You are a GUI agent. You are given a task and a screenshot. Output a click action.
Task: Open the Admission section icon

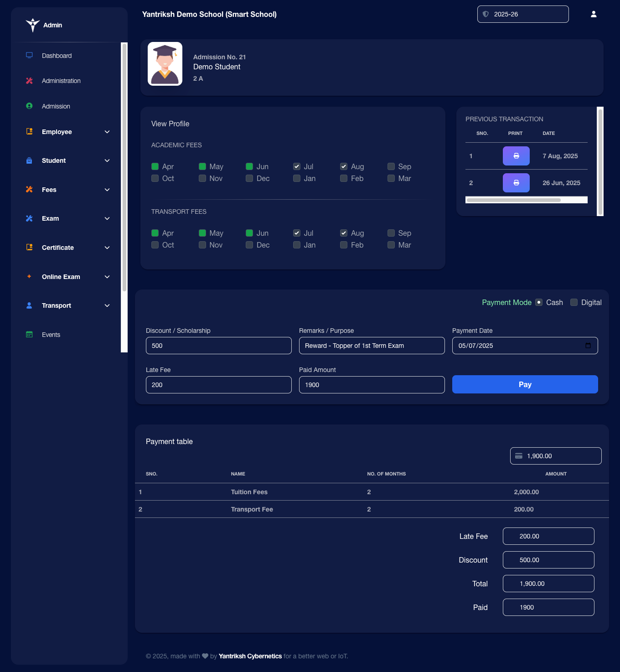coord(29,106)
